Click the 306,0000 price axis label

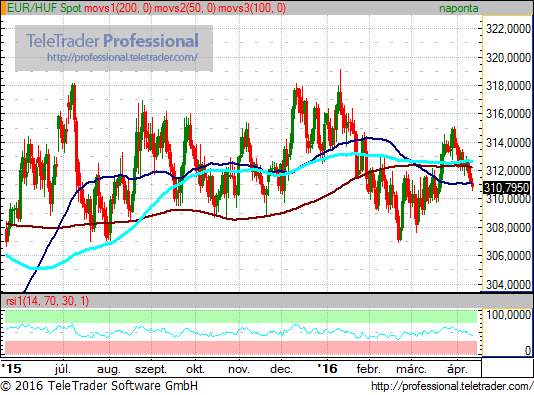[x=508, y=256]
